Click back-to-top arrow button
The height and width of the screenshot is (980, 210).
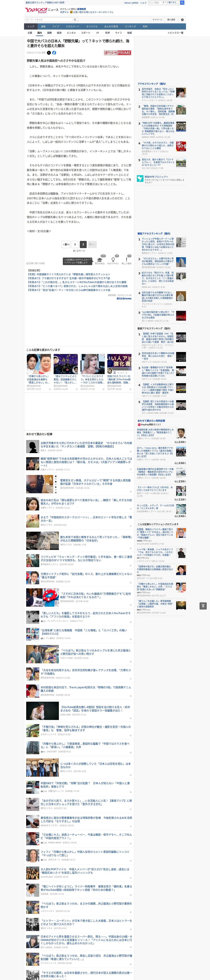tap(203, 606)
